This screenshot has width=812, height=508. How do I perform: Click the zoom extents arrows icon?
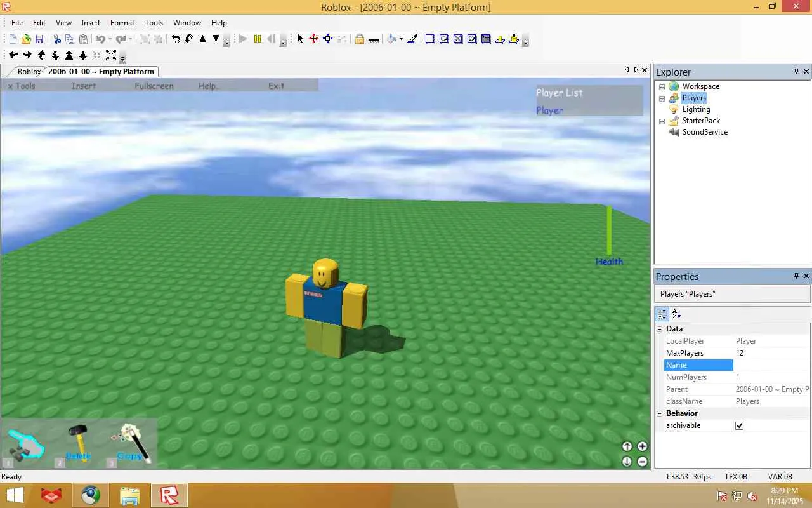point(111,55)
